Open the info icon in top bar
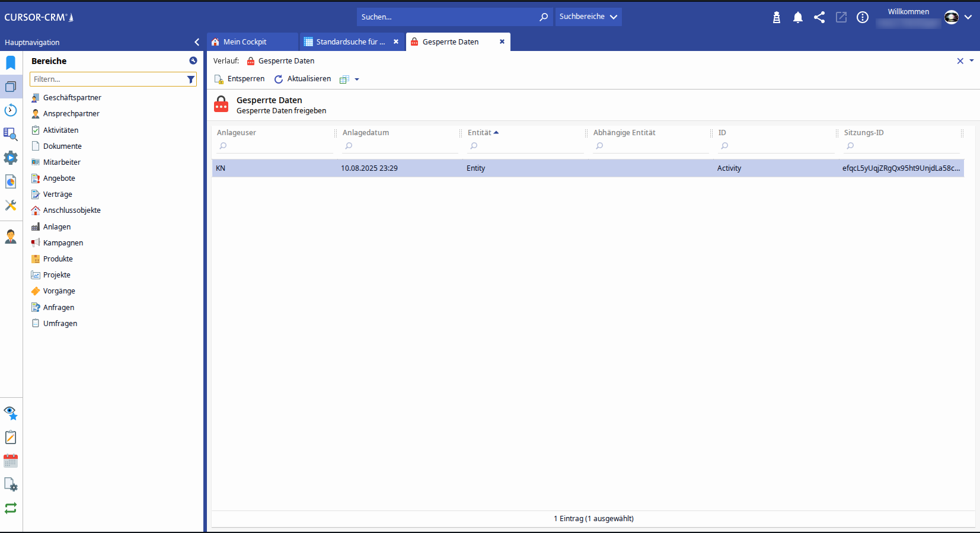 pyautogui.click(x=863, y=17)
